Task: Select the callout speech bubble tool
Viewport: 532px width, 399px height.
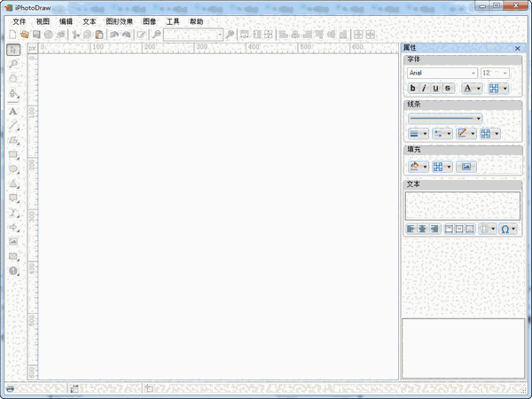Action: [x=13, y=198]
